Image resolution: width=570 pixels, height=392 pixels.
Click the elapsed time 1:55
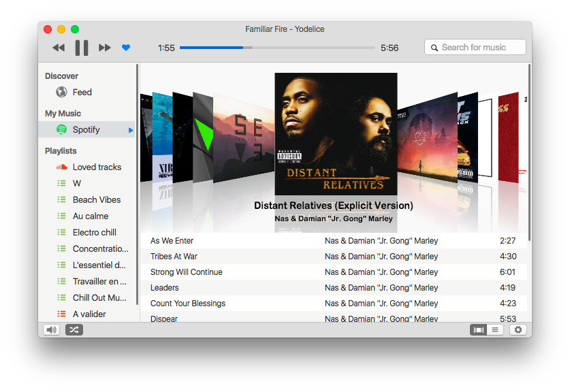[166, 48]
